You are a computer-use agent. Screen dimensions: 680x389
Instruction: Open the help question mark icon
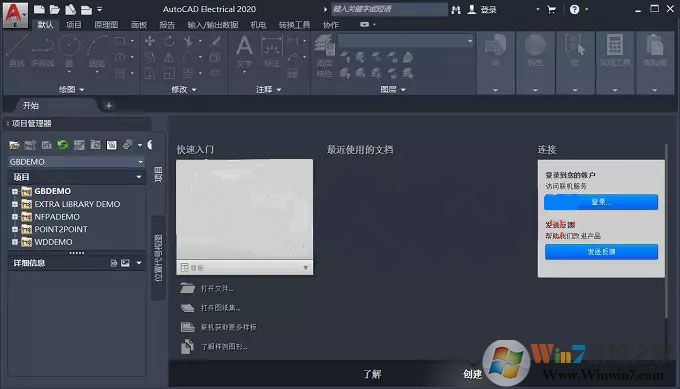tap(574, 9)
